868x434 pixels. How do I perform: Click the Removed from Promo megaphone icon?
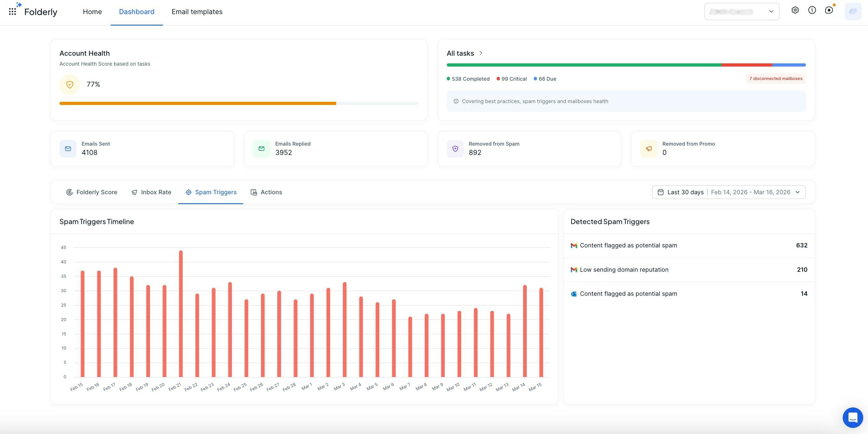(x=649, y=149)
